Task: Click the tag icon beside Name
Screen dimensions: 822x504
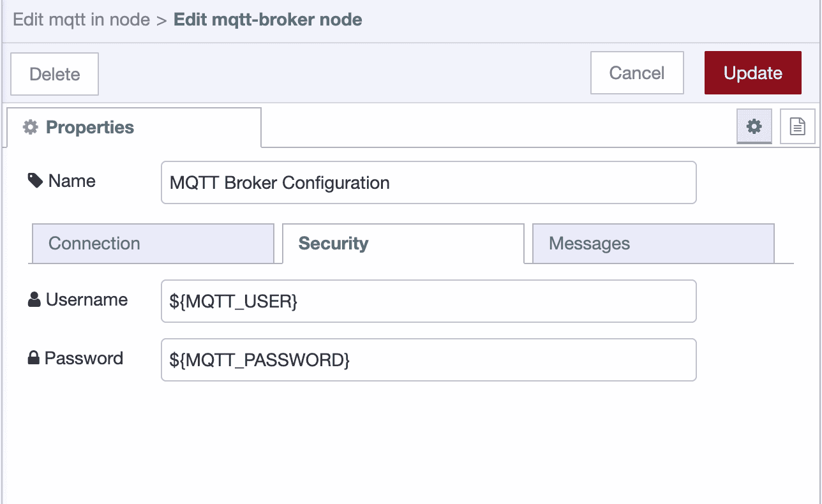Action: 35,180
